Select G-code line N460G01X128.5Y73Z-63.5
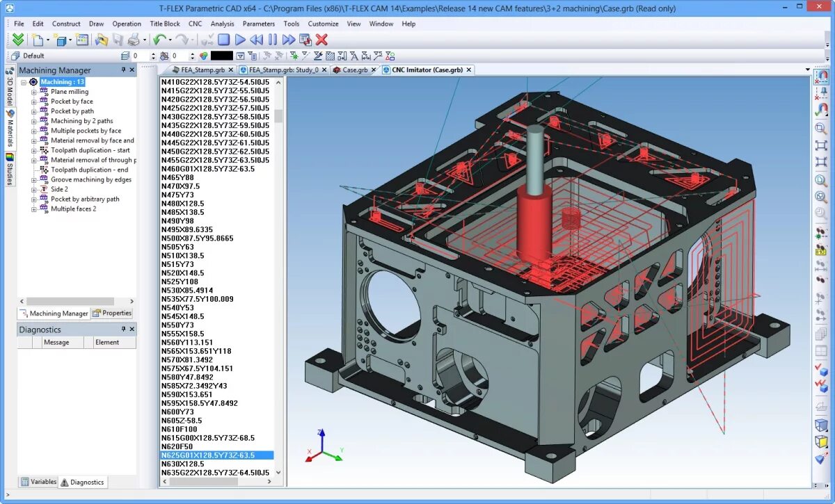Image resolution: width=835 pixels, height=504 pixels. [207, 169]
